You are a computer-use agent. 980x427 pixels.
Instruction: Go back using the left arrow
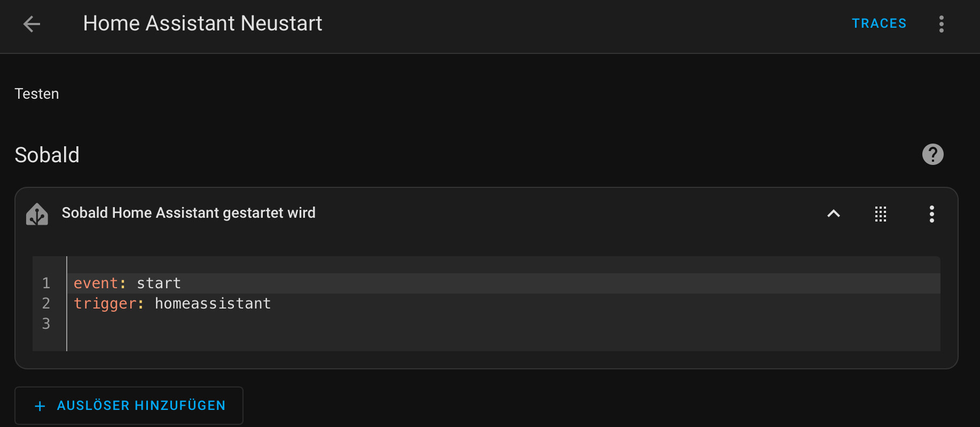tap(32, 24)
